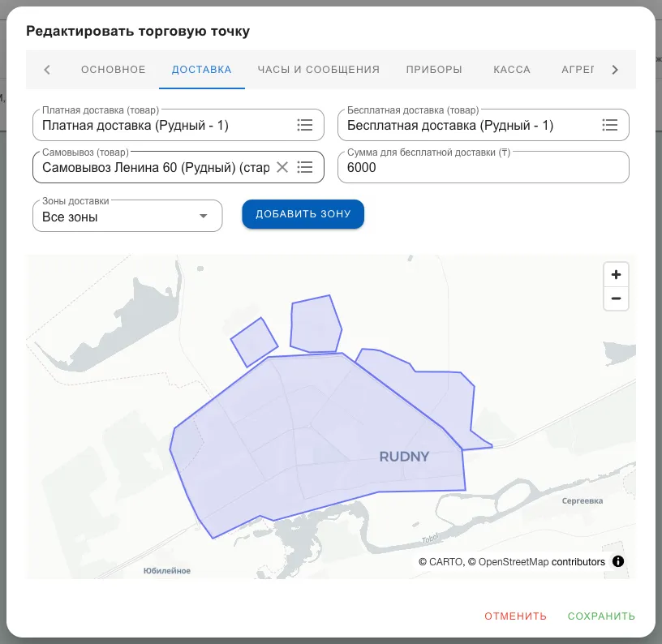Select the small rotated square delivery zone
The image size is (662, 644).
254,341
